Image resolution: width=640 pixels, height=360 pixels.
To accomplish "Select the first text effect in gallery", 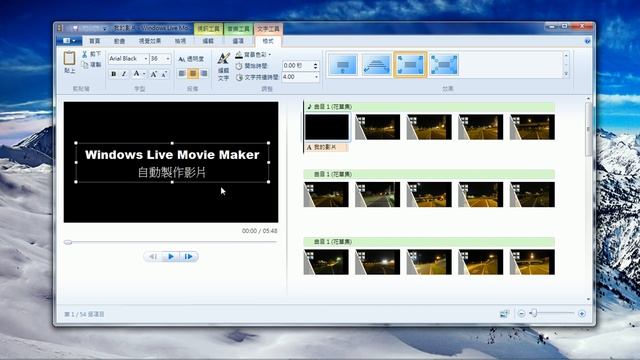I will pos(342,64).
